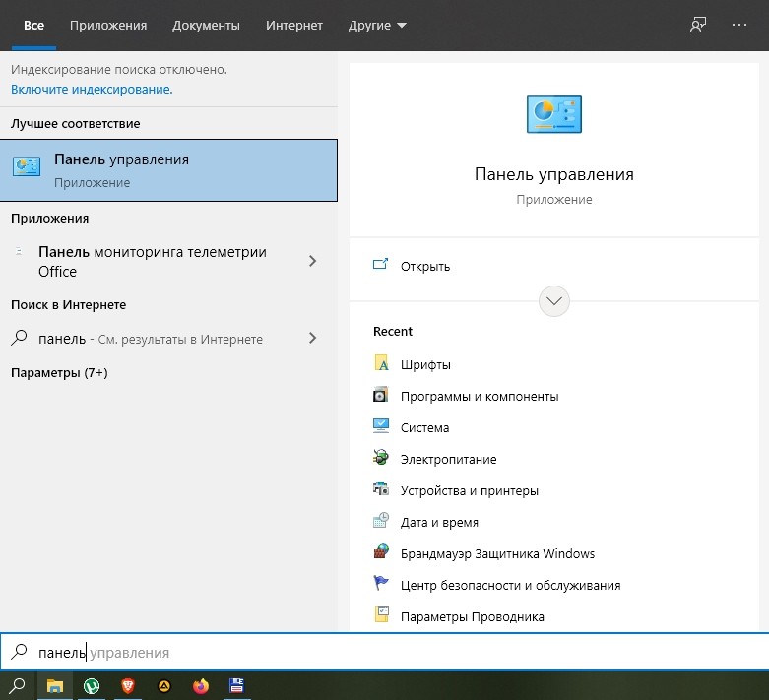
Task: Expand the Панель мониторинга телеметрии Office arrow
Action: 313,261
